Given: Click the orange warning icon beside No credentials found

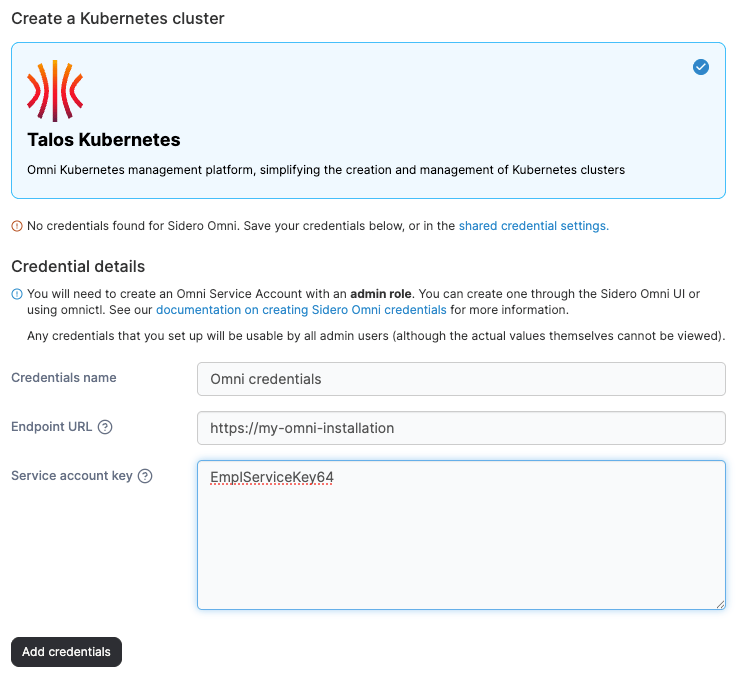Looking at the screenshot, I should click(x=17, y=226).
